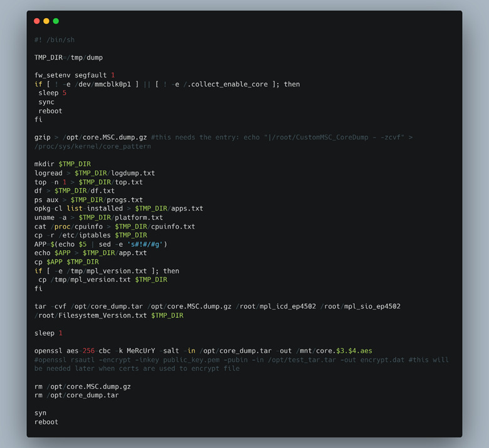This screenshot has height=448, width=489.
Task: Click '/.collect_enable_core' in the if condition
Action: (226, 84)
